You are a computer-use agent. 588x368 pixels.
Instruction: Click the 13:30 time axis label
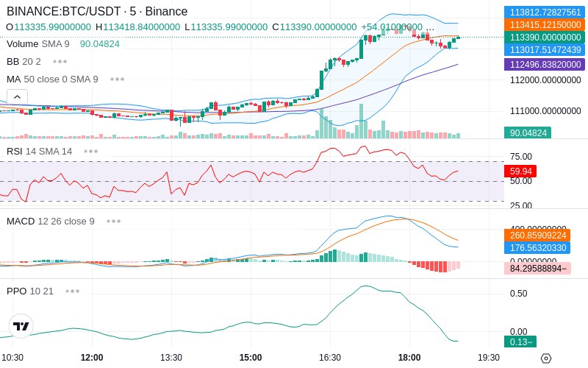click(x=171, y=358)
